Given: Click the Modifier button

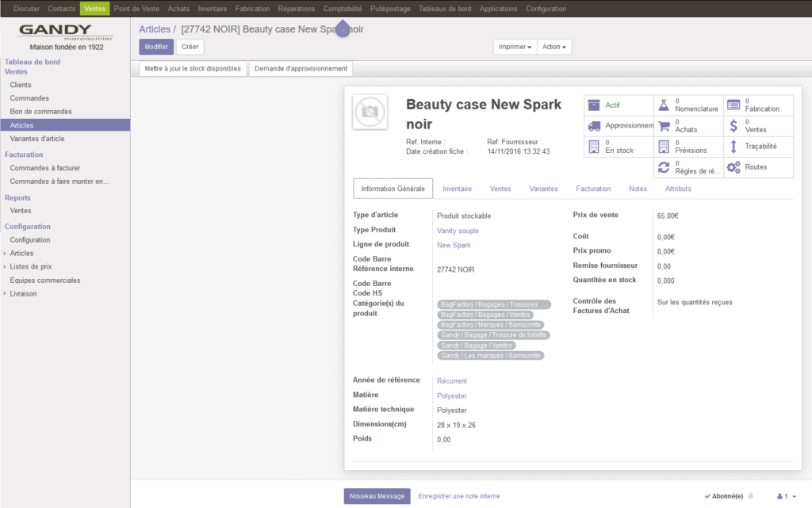Looking at the screenshot, I should [156, 47].
